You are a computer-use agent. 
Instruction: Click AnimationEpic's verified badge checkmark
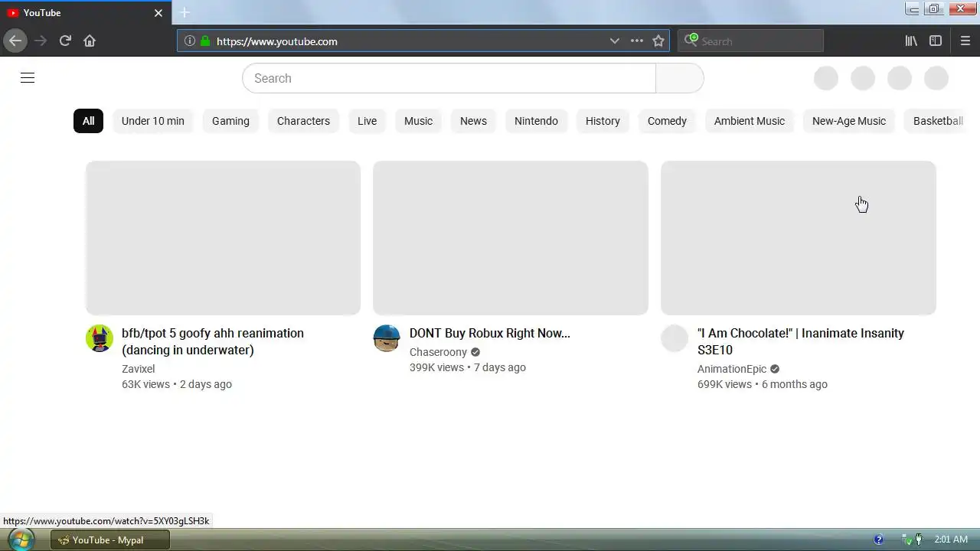775,369
